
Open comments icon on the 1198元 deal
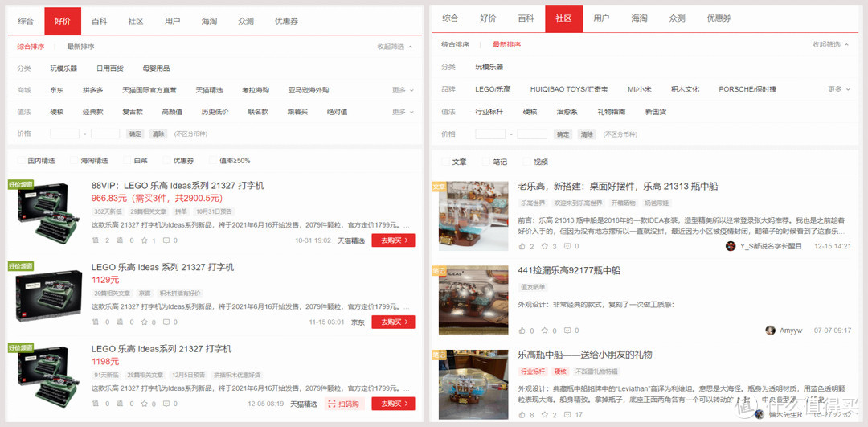[x=166, y=404]
